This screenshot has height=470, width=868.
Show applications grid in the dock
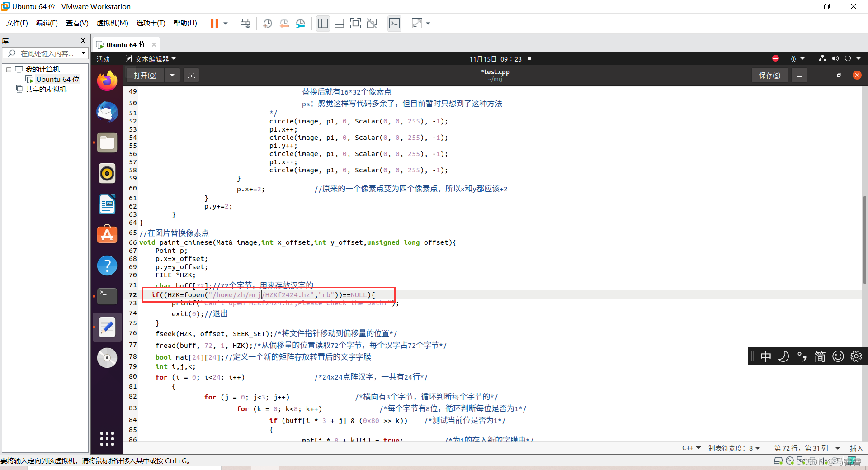tap(107, 438)
